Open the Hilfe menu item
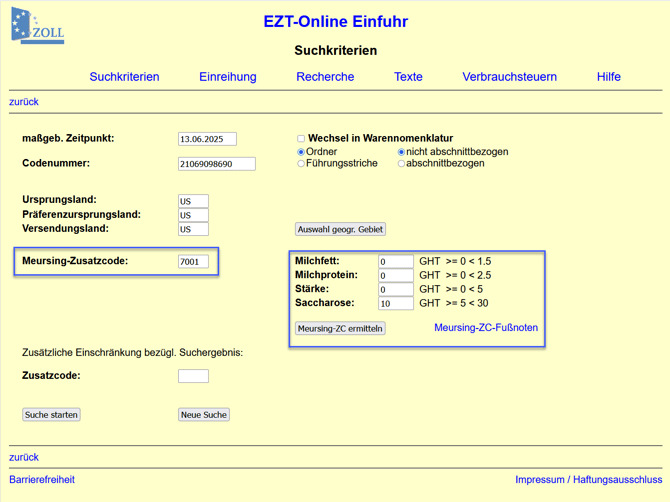Screen dimensions: 670x502 click(x=608, y=77)
